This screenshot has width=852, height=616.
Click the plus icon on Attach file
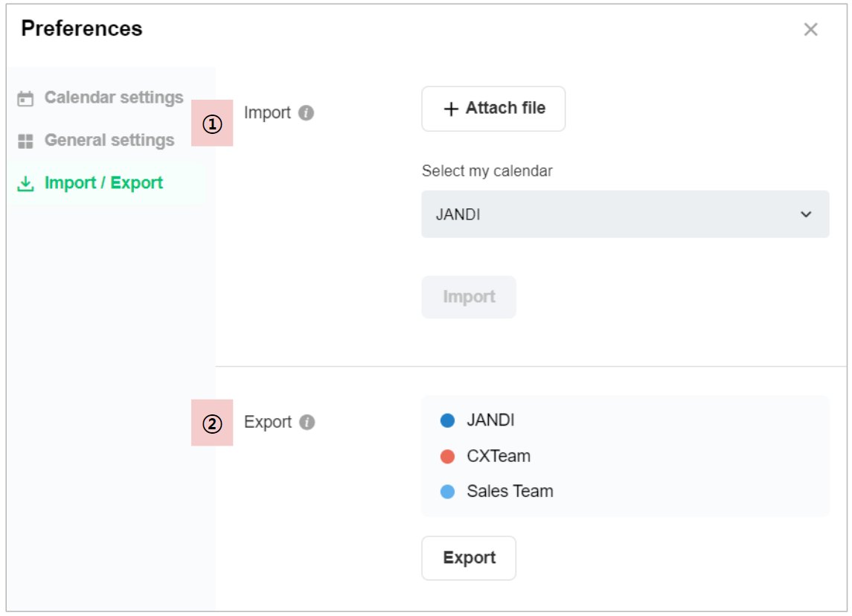(x=451, y=109)
